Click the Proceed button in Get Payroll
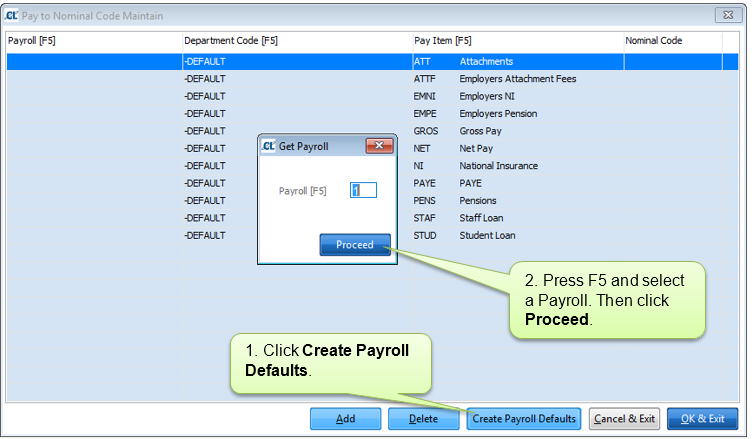Screen dimensions: 752x439 354,245
